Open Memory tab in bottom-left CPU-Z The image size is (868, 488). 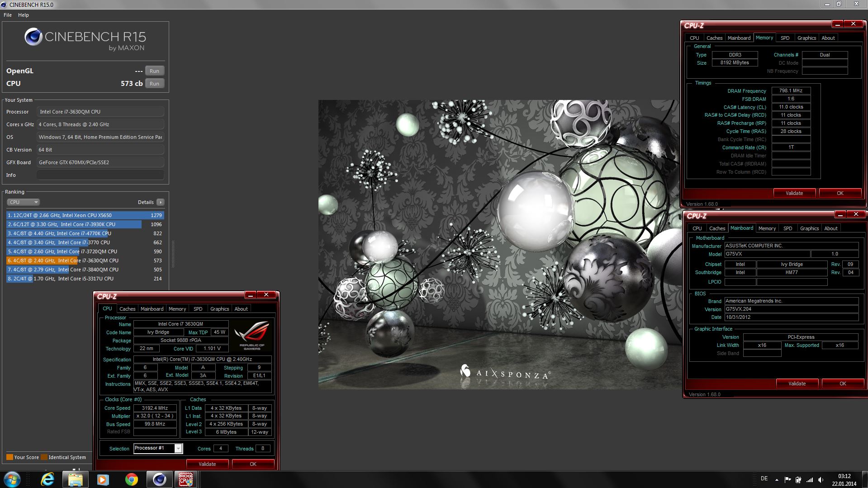click(x=177, y=309)
